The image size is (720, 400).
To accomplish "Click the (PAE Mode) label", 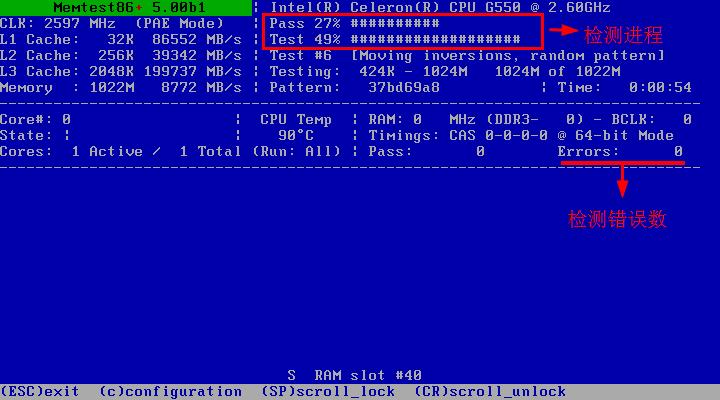I will point(179,24).
